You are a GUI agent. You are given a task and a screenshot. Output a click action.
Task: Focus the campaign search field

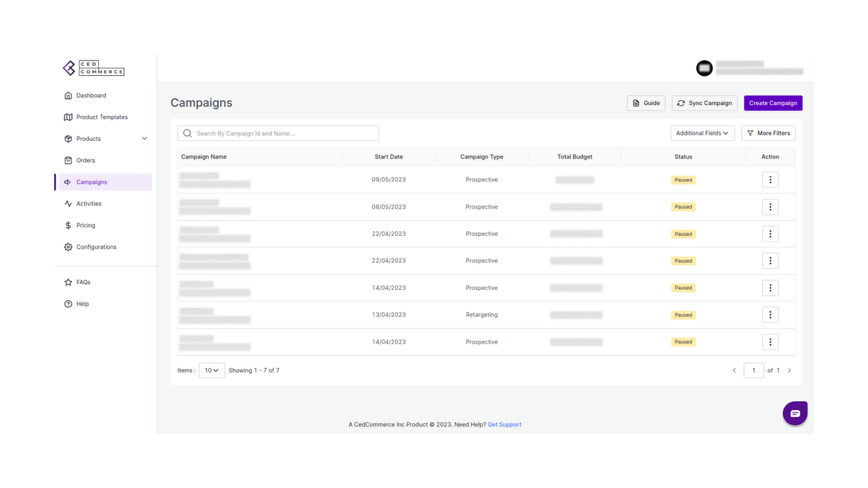(278, 134)
